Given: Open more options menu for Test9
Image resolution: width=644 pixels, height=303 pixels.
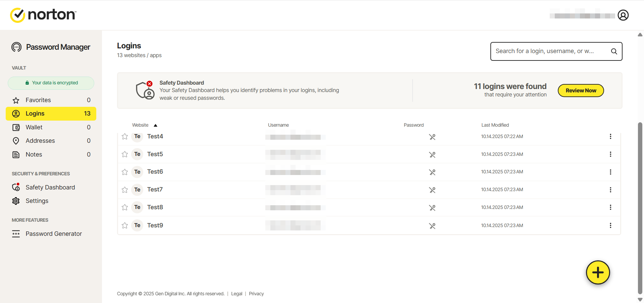Looking at the screenshot, I should (610, 225).
